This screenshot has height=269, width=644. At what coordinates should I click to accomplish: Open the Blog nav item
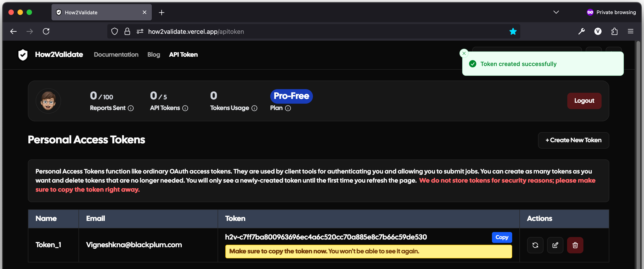tap(153, 54)
